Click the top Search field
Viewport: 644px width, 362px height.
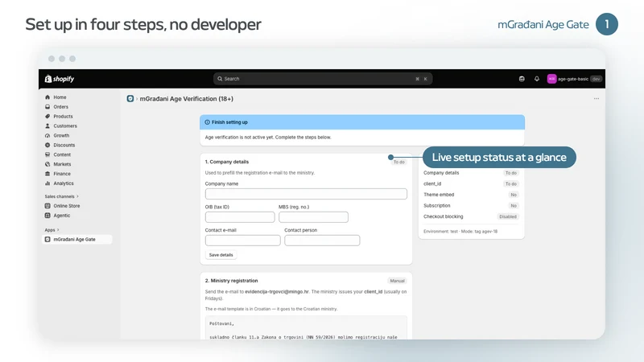pos(323,79)
